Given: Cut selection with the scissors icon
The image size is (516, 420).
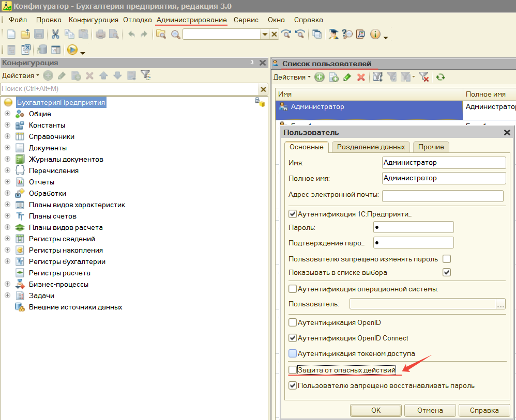Looking at the screenshot, I should tap(55, 34).
